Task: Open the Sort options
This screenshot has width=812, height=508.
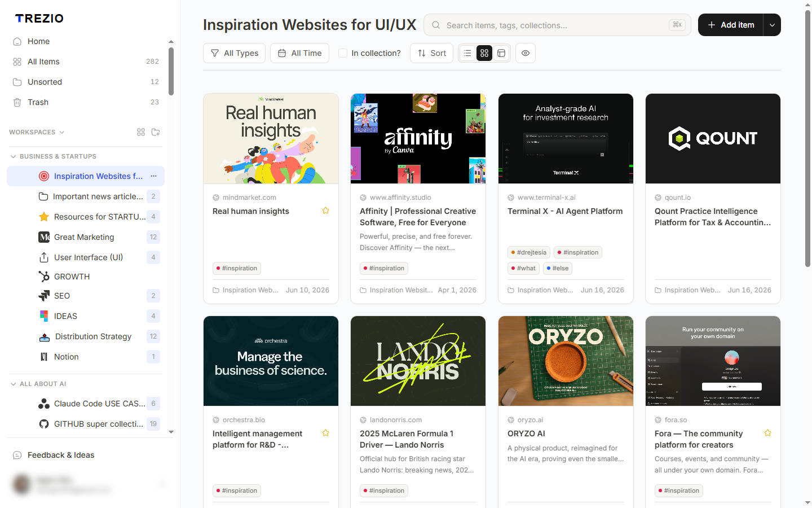Action: pos(431,53)
